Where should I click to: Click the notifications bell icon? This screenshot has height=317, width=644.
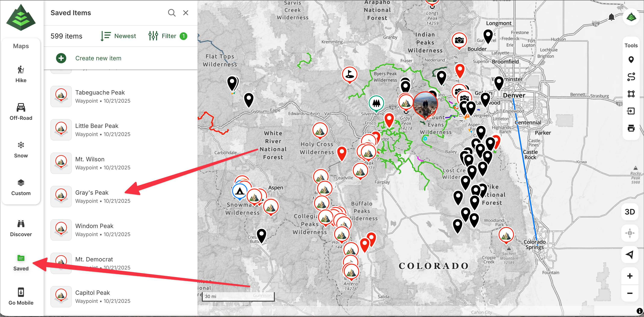[x=611, y=17]
